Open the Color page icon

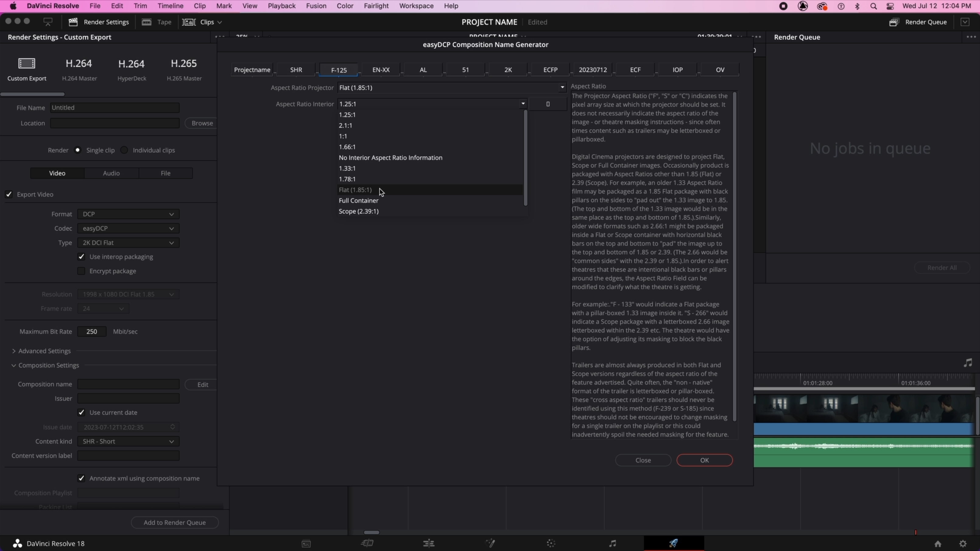551,543
